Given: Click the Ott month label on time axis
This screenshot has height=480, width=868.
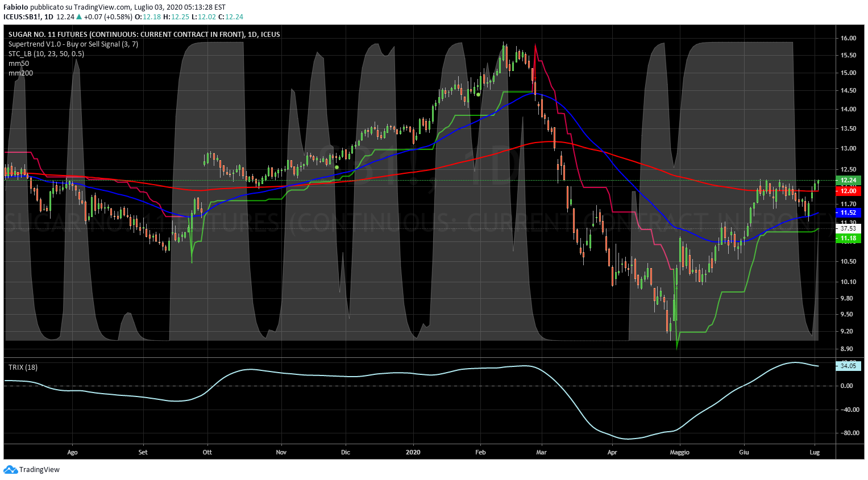Looking at the screenshot, I should point(207,453).
